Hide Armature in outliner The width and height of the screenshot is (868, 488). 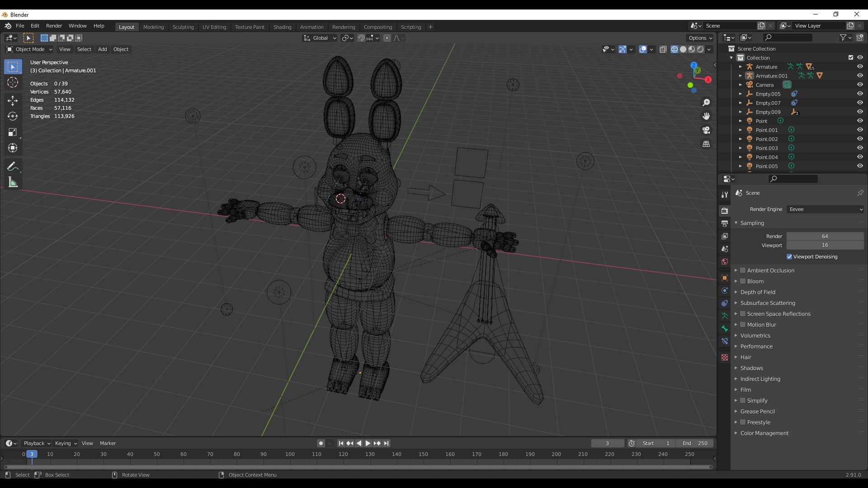pos(860,66)
